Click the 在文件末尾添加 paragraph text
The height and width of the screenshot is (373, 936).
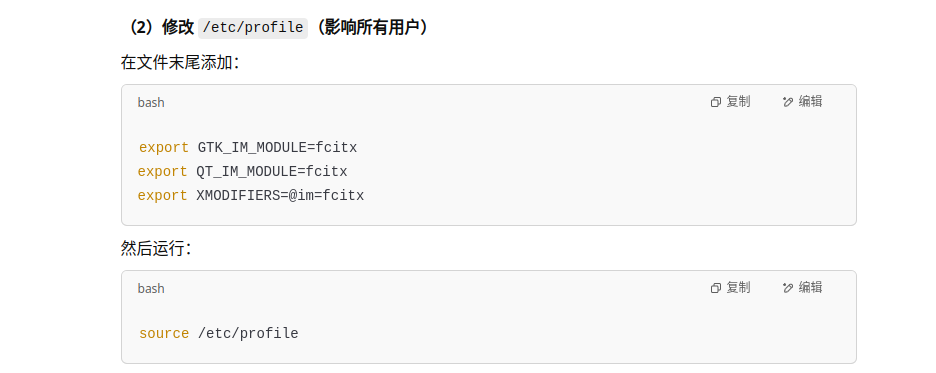click(180, 63)
